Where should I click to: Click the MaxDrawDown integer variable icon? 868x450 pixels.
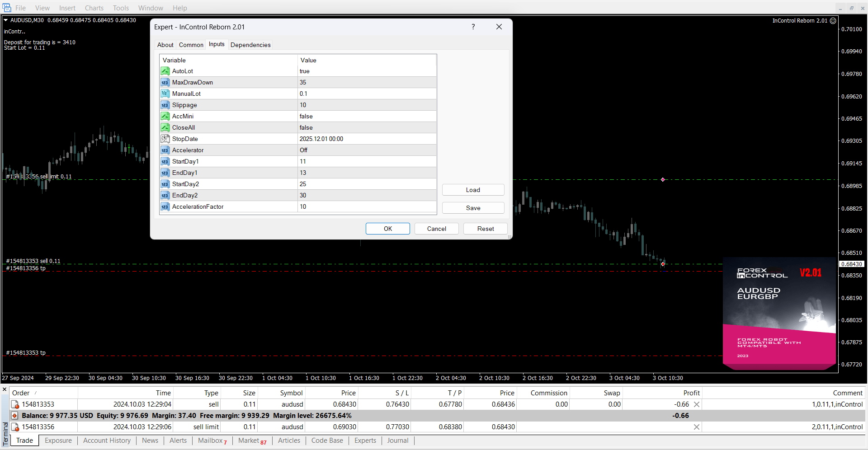click(165, 83)
